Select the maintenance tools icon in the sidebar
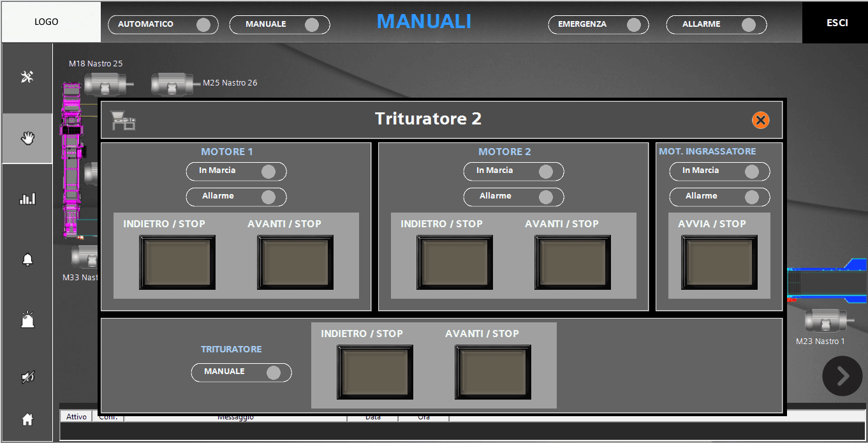The width and height of the screenshot is (868, 443). [x=27, y=77]
